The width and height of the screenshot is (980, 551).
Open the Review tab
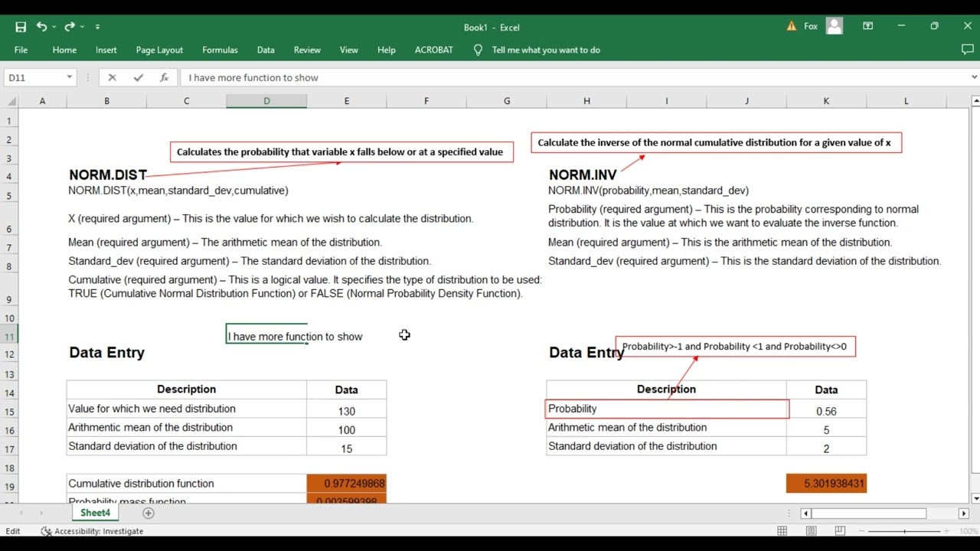(x=307, y=50)
